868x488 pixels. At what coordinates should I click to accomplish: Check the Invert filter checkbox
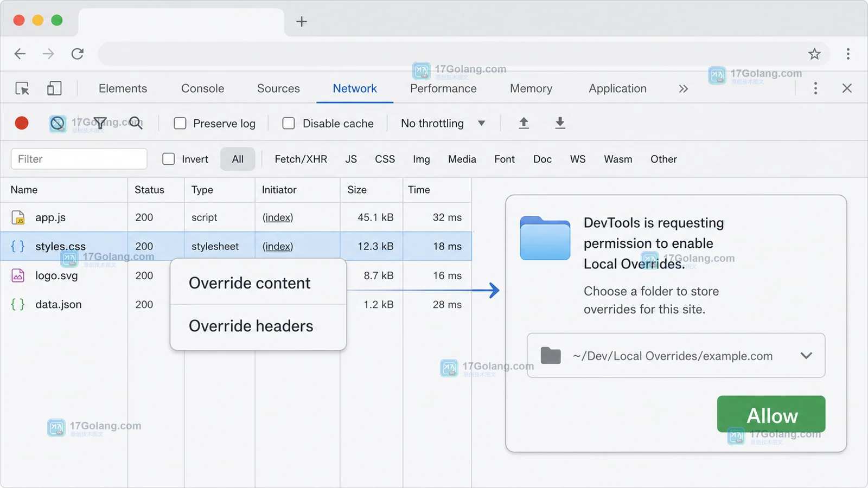click(169, 159)
